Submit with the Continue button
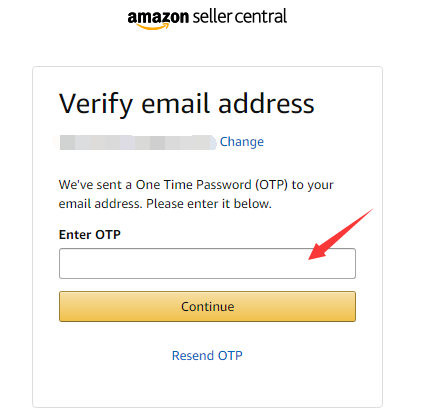This screenshot has height=420, width=425. [x=207, y=306]
